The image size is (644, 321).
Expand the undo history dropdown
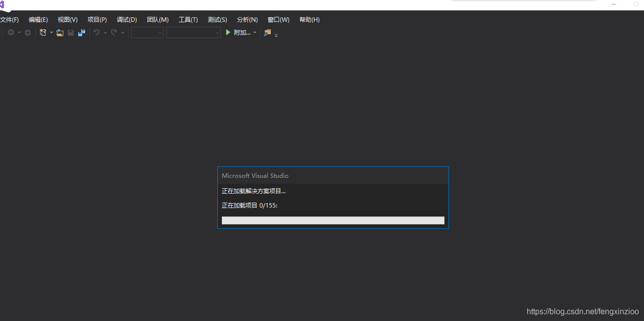pos(105,33)
